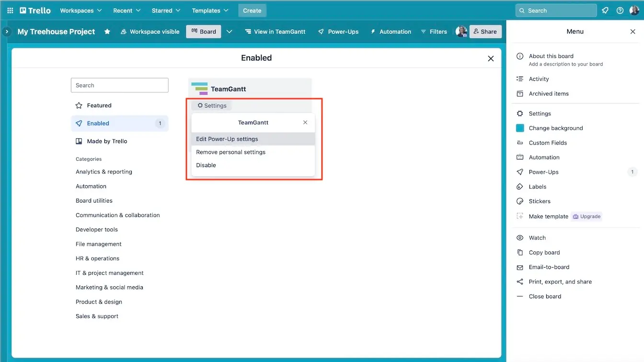Open Board utilities category
Screen dimensions: 644x362
point(94,201)
